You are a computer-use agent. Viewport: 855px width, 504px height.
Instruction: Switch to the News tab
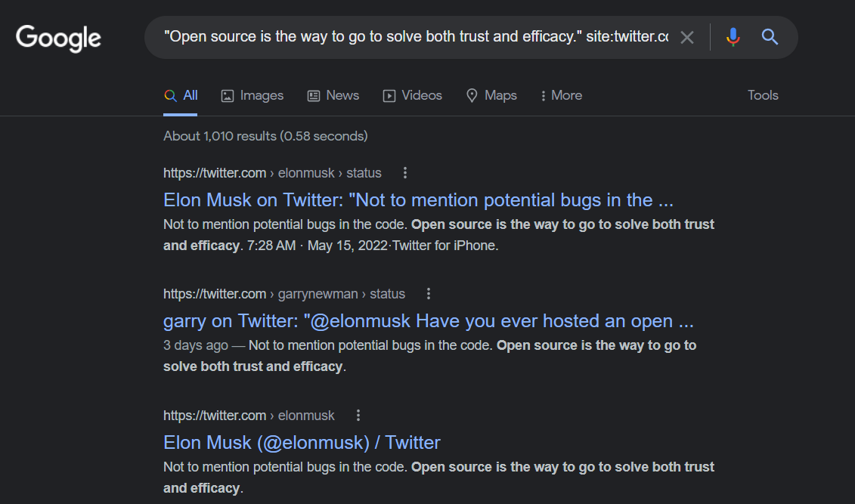(x=333, y=95)
